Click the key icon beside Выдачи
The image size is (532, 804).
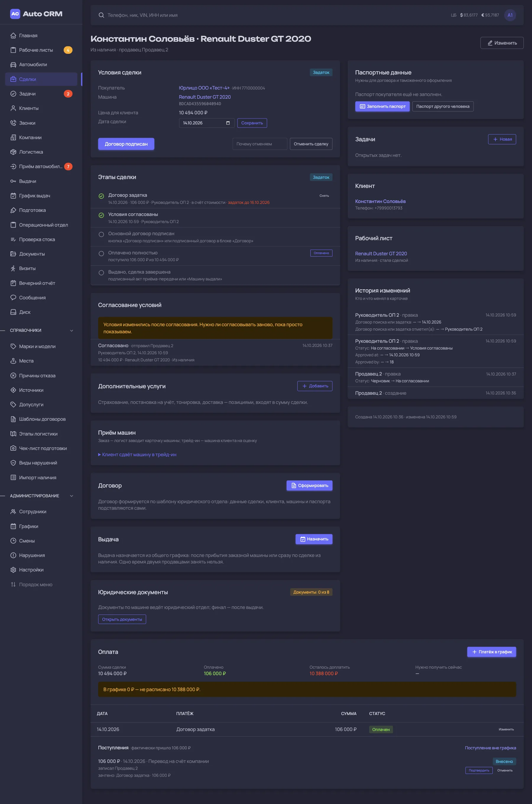[13, 181]
